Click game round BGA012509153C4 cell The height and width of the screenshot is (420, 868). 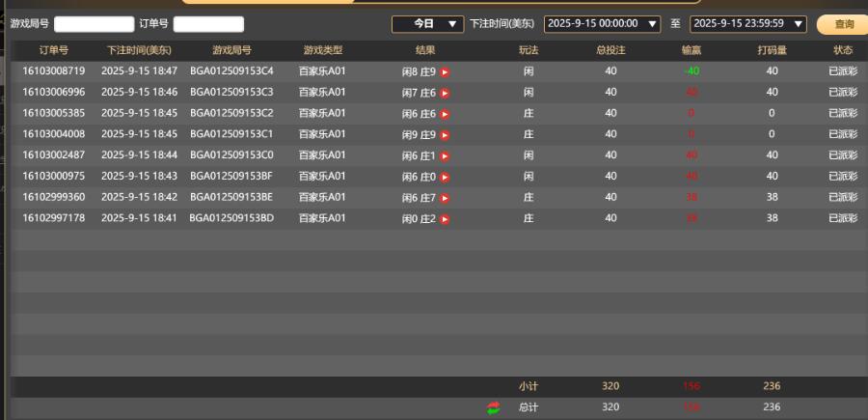[x=231, y=71]
